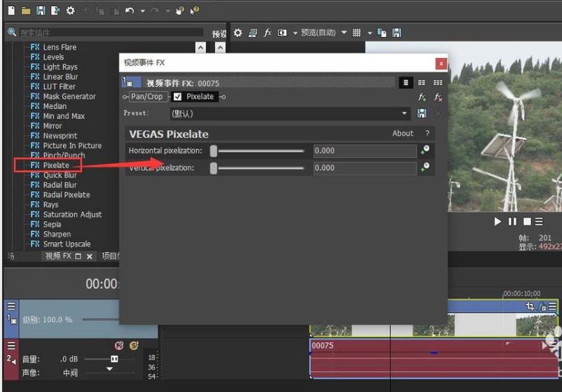
Task: Open a project with the folder icon
Action: click(26, 10)
